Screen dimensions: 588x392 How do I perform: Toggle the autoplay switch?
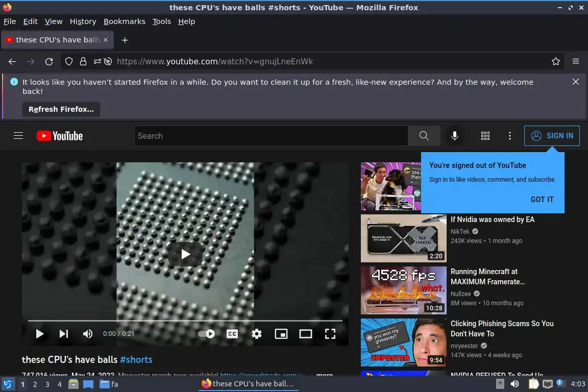point(206,334)
